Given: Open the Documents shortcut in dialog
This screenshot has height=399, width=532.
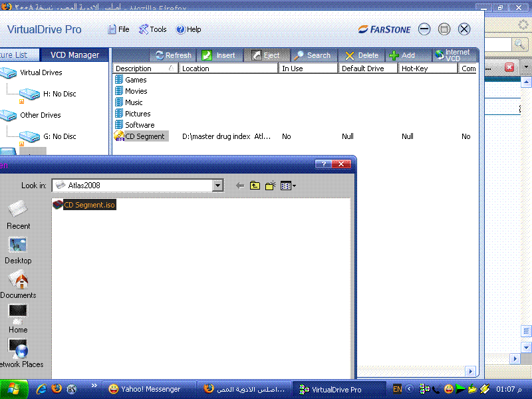Looking at the screenshot, I should [x=18, y=285].
